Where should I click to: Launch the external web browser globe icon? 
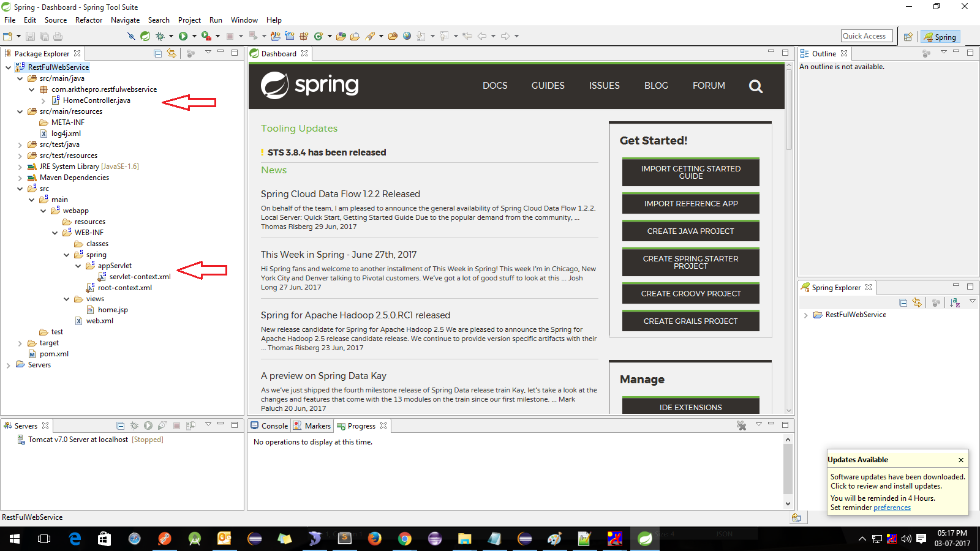click(x=407, y=36)
